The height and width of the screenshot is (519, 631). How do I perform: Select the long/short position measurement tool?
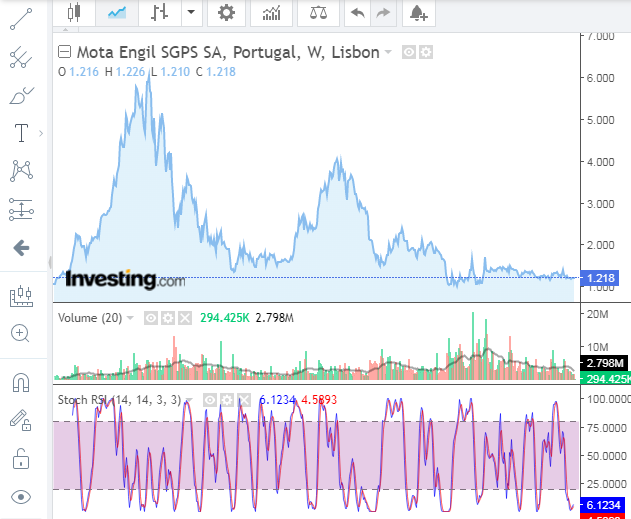(x=21, y=209)
